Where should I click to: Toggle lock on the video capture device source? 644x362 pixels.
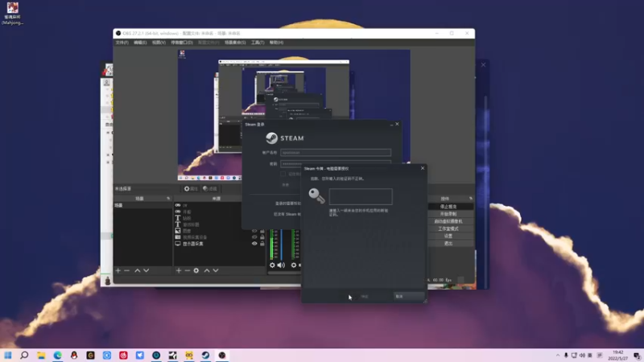point(262,237)
